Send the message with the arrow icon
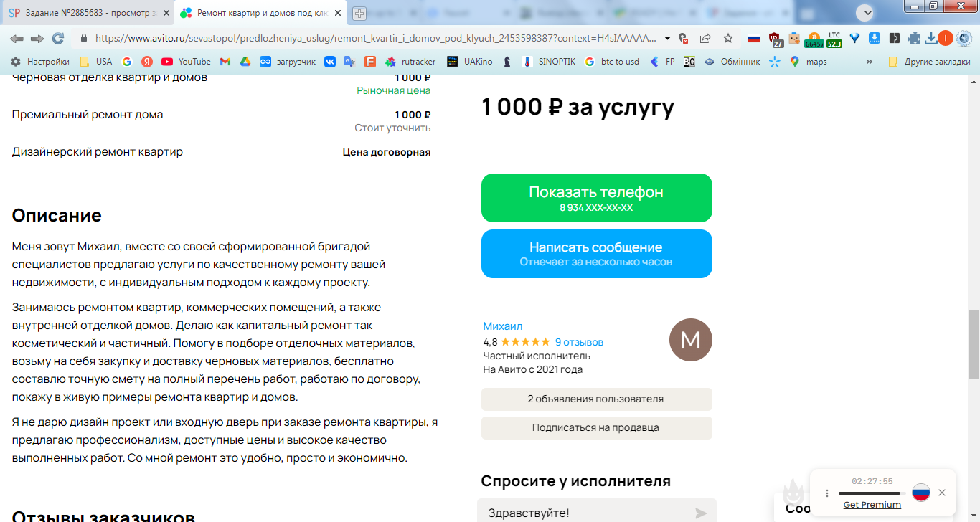The image size is (980, 522). click(701, 513)
